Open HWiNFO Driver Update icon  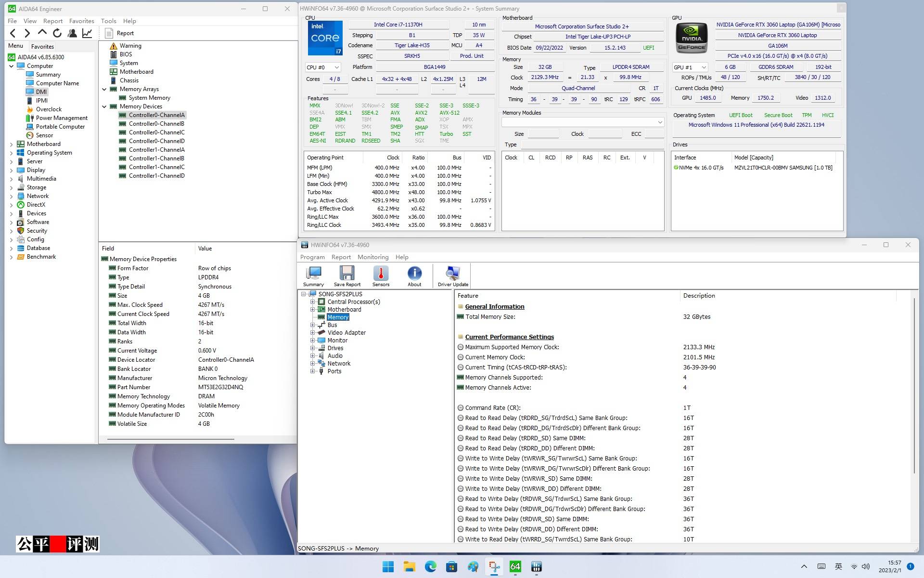(x=452, y=276)
